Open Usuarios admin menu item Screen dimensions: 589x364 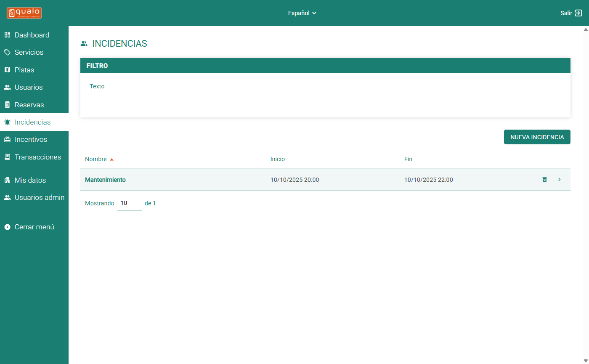click(x=39, y=197)
